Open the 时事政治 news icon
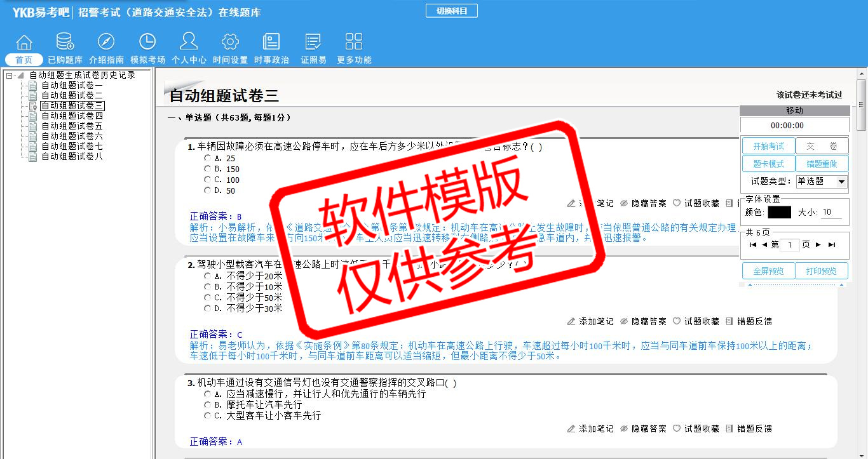This screenshot has width=868, height=459. click(x=271, y=43)
